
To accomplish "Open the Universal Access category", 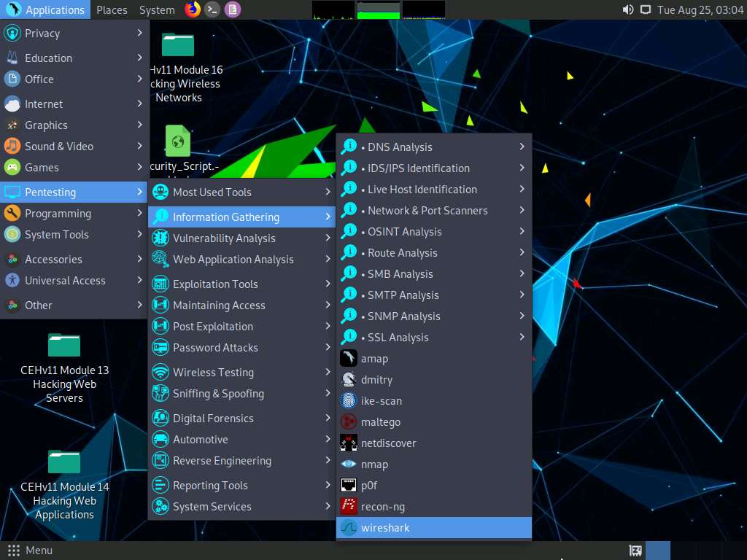I will click(x=74, y=280).
